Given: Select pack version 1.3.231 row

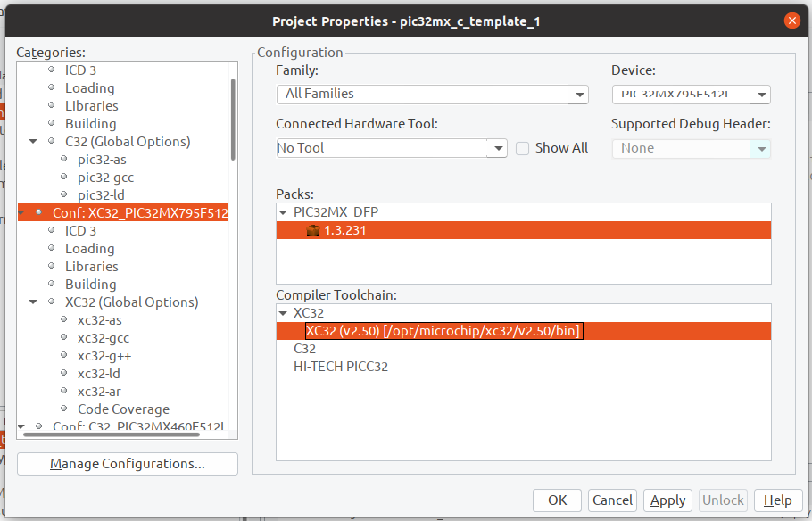Looking at the screenshot, I should click(524, 230).
